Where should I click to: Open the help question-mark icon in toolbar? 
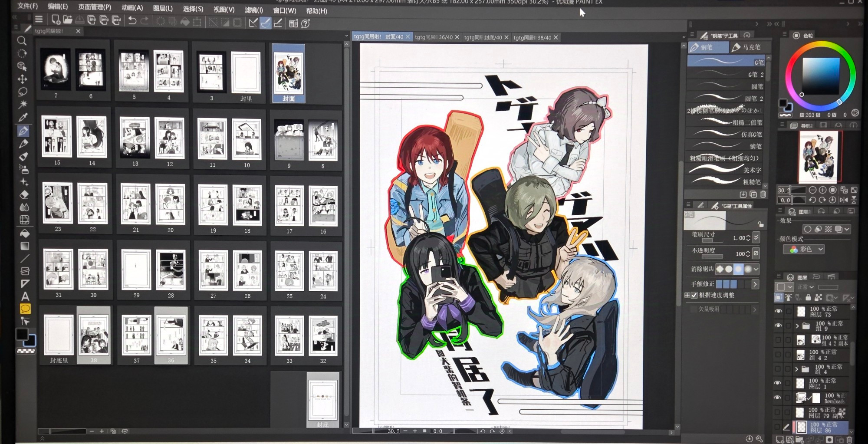coord(306,23)
